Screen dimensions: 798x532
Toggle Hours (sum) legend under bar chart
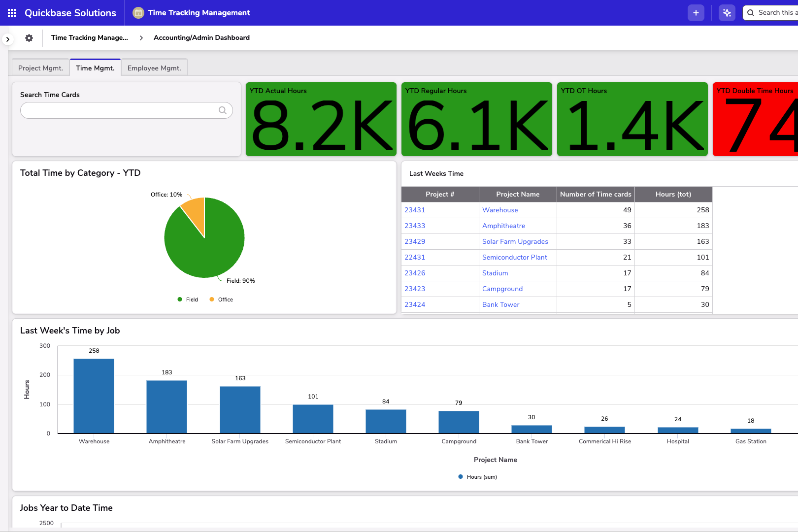click(x=477, y=476)
